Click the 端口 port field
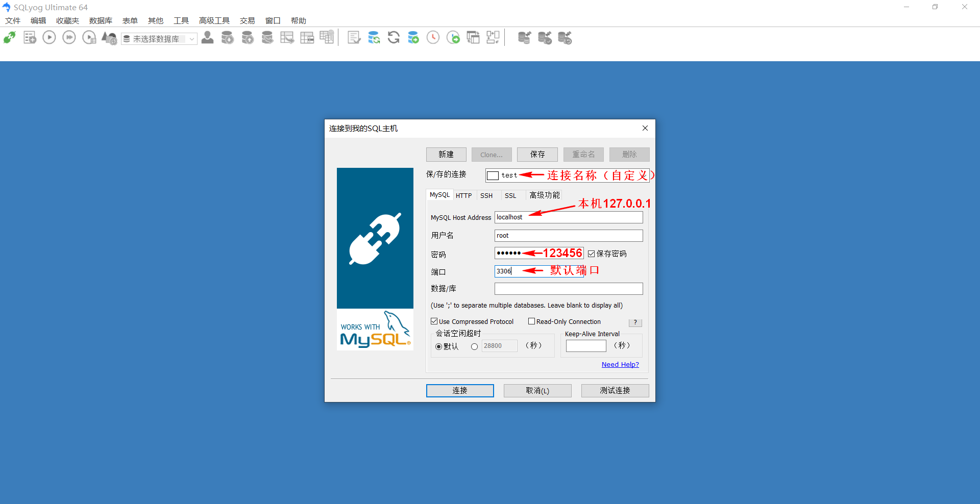The height and width of the screenshot is (504, 980). [539, 271]
